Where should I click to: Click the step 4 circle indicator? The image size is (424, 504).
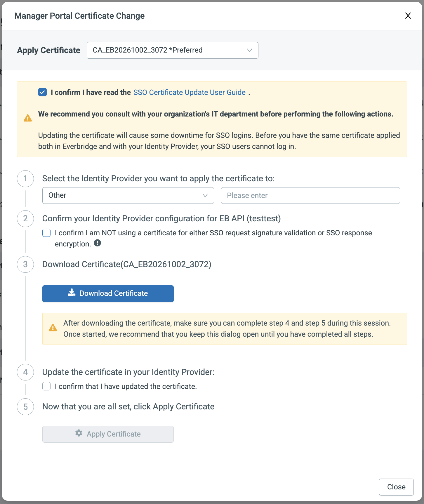[x=25, y=372]
